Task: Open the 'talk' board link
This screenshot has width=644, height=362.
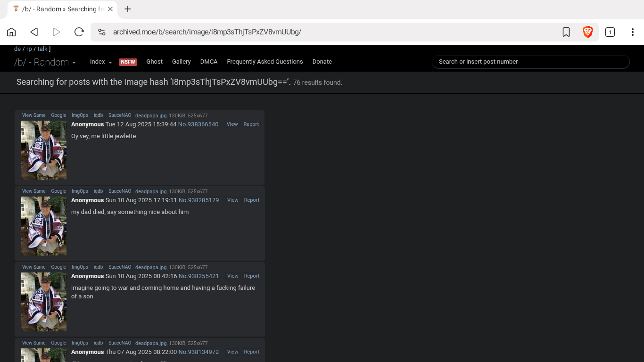Action: pyautogui.click(x=42, y=49)
